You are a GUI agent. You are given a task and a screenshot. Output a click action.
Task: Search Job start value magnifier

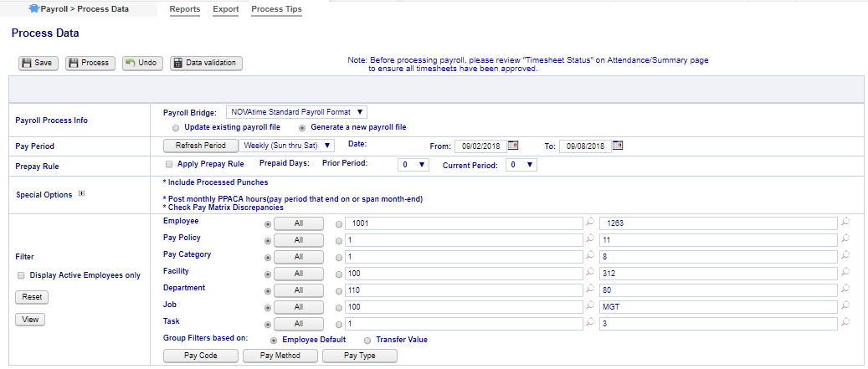pos(590,305)
